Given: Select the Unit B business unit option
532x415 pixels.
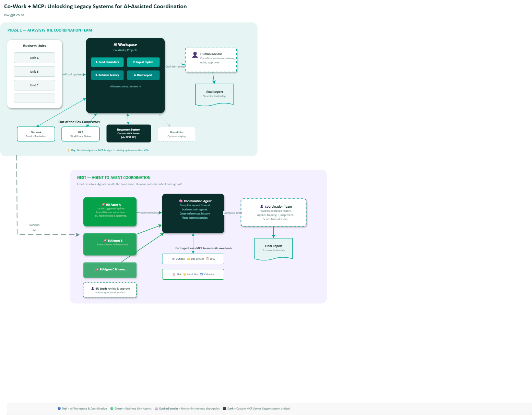Looking at the screenshot, I should (34, 71).
